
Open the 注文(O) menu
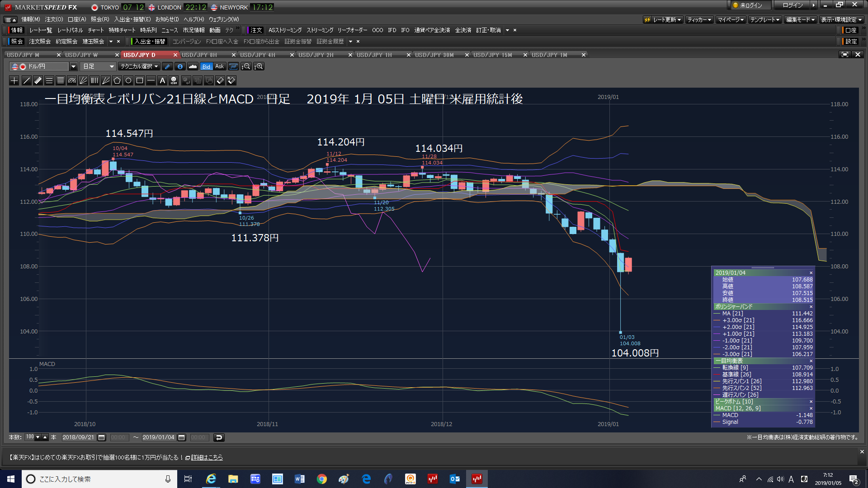coord(54,19)
